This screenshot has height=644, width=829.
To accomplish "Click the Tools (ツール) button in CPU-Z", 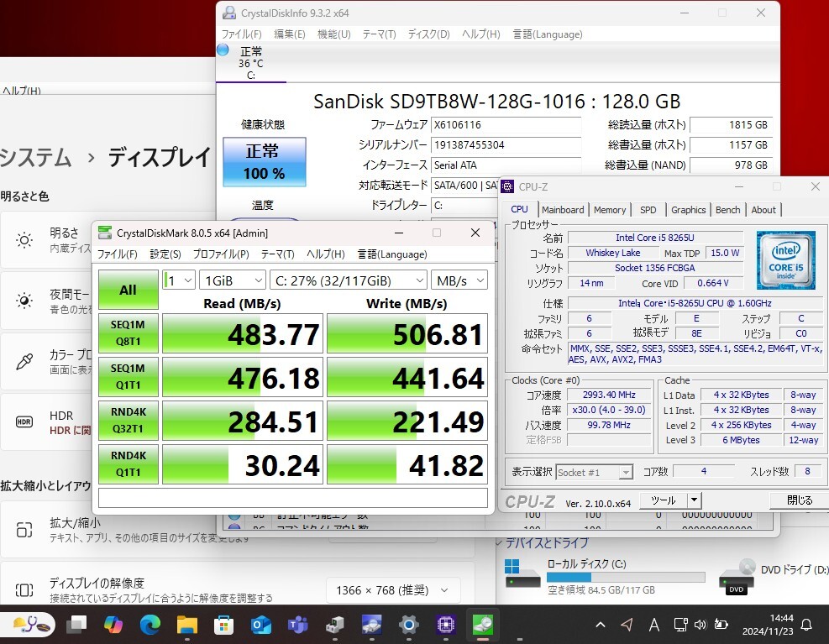I will tap(663, 500).
